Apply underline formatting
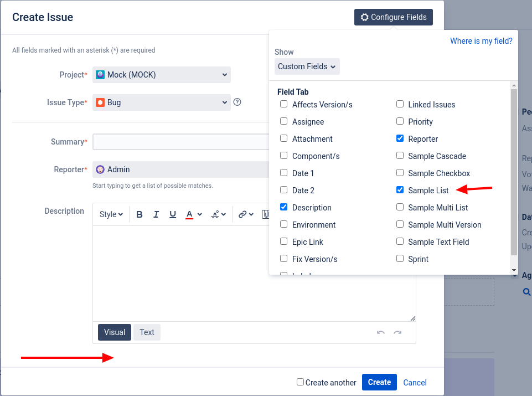 tap(173, 214)
